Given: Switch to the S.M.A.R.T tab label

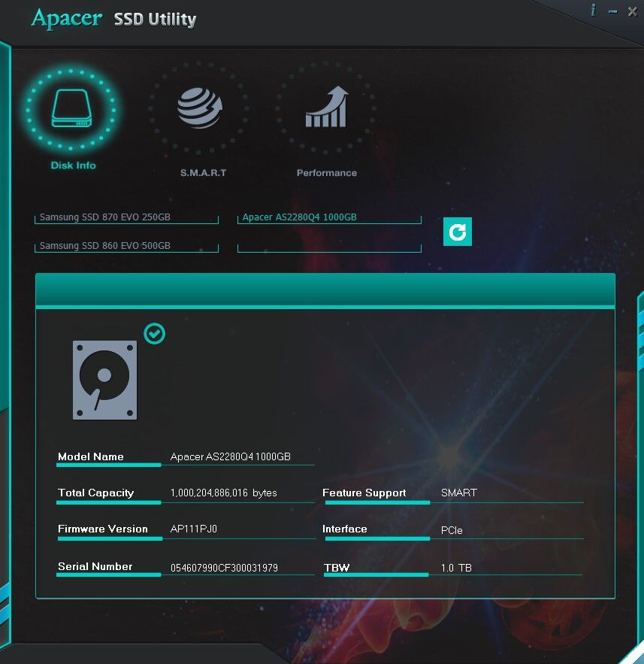Looking at the screenshot, I should (x=203, y=173).
